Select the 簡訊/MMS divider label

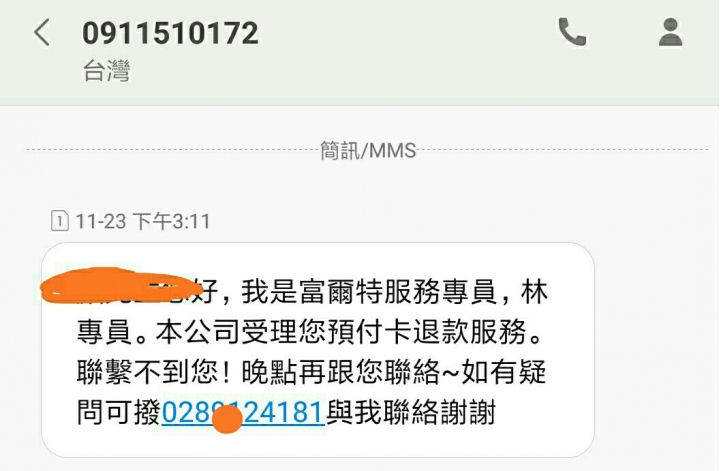368,151
